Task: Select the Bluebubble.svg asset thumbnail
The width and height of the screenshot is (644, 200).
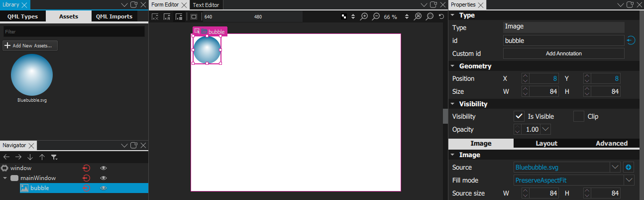Action: [32, 75]
